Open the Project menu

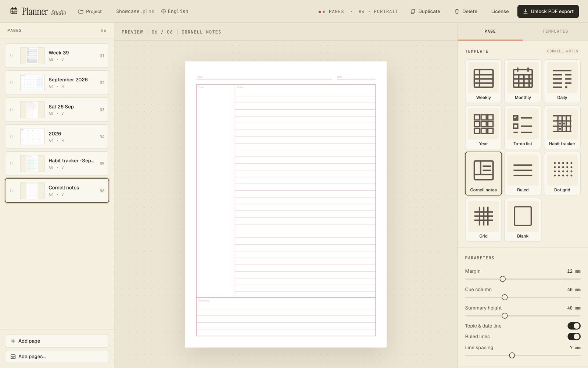click(90, 11)
